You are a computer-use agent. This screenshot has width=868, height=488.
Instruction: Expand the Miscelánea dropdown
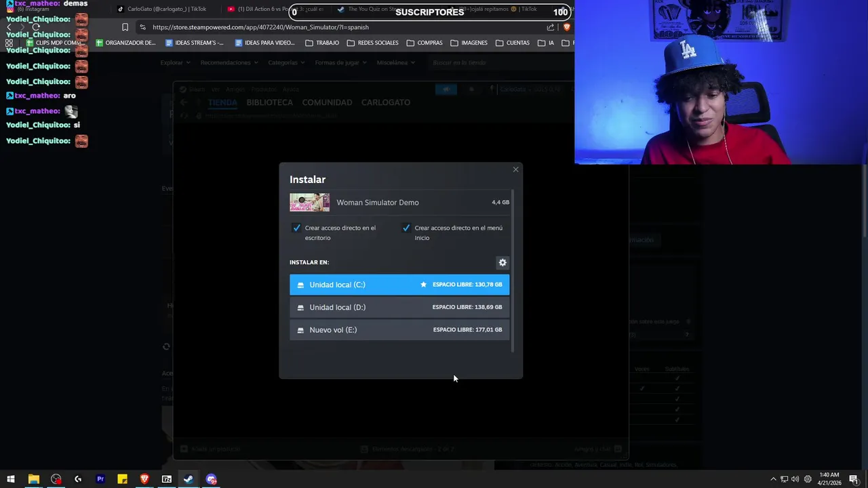click(395, 62)
